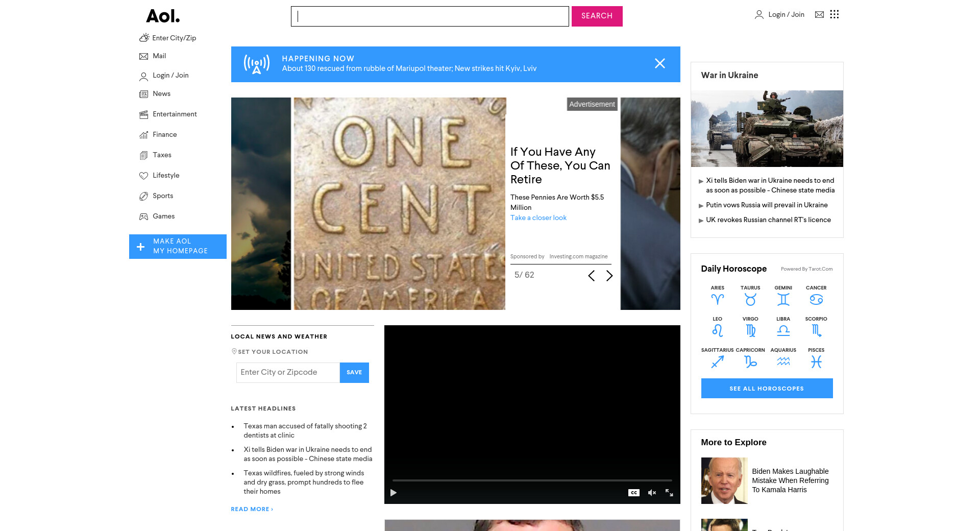Open Biden Makes Laughable Mistake article
The image size is (980, 531).
(790, 480)
